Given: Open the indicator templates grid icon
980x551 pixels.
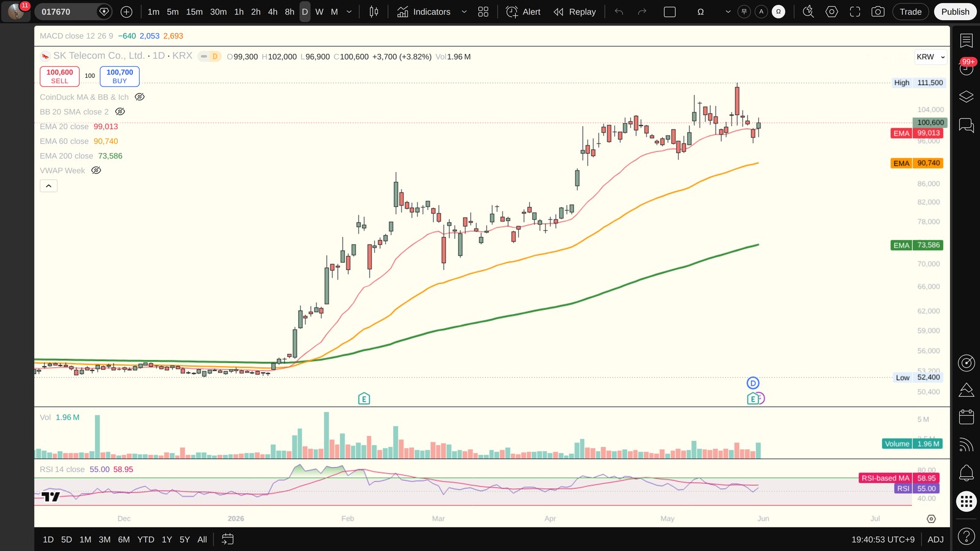Looking at the screenshot, I should click(x=483, y=12).
